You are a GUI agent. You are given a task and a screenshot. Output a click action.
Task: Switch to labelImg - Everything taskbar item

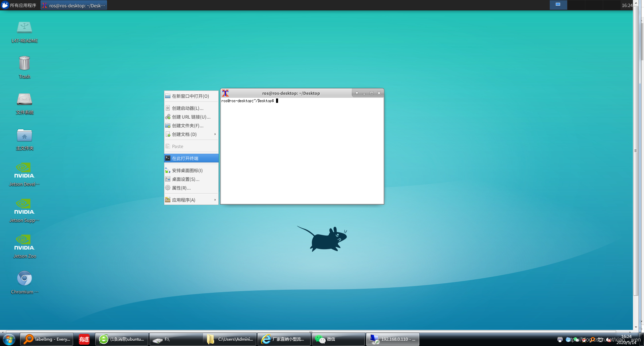point(47,339)
